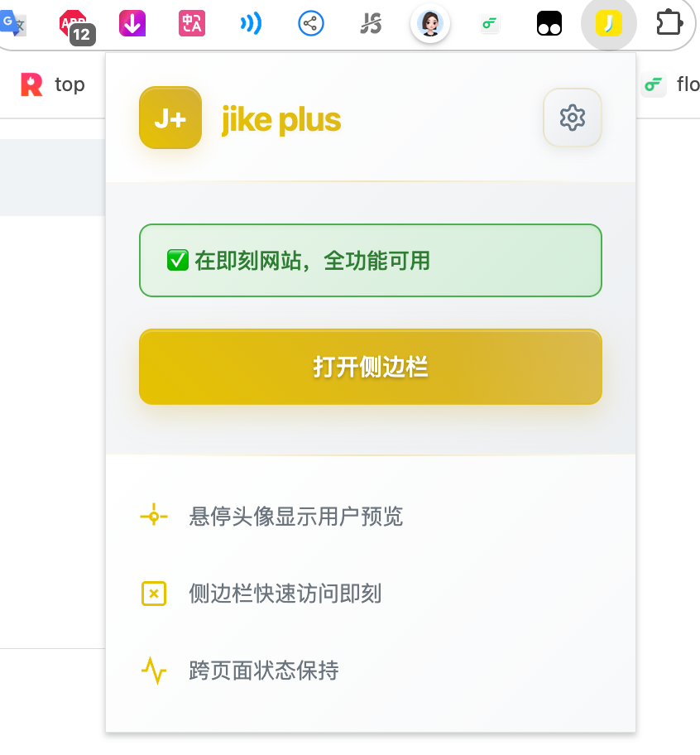Click the J+ logo in popup header
The image size is (700, 755).
[x=170, y=118]
